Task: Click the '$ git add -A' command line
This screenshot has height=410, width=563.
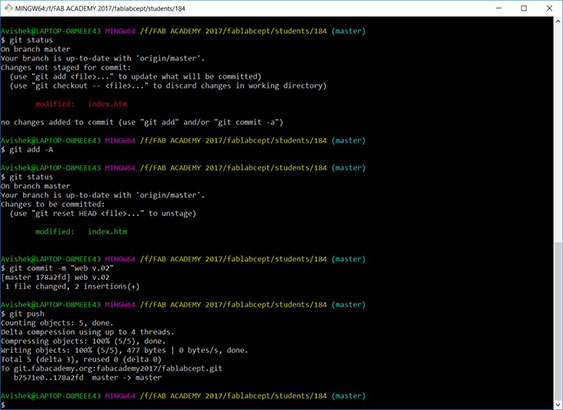Action: click(27, 149)
